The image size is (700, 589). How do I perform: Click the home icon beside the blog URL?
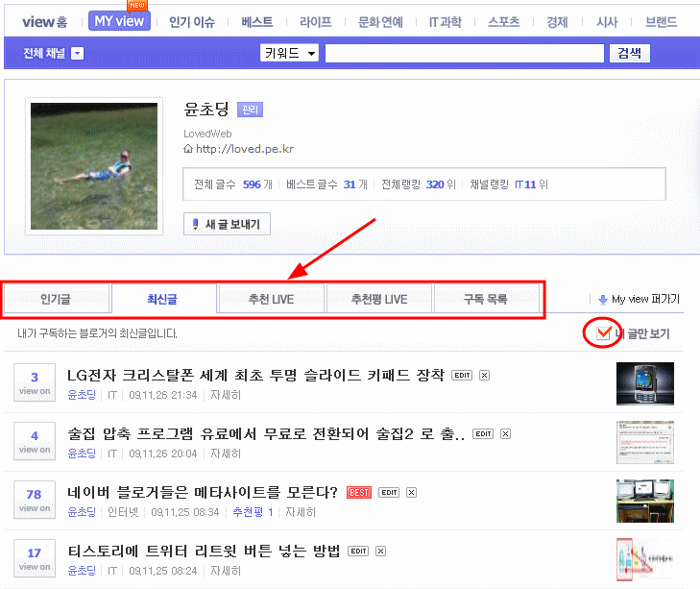pyautogui.click(x=188, y=149)
